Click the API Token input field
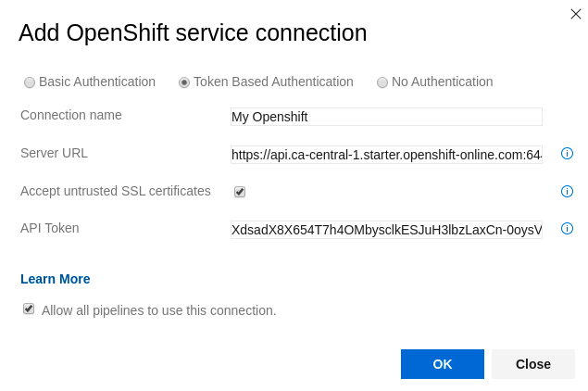The image size is (588, 391). (386, 230)
